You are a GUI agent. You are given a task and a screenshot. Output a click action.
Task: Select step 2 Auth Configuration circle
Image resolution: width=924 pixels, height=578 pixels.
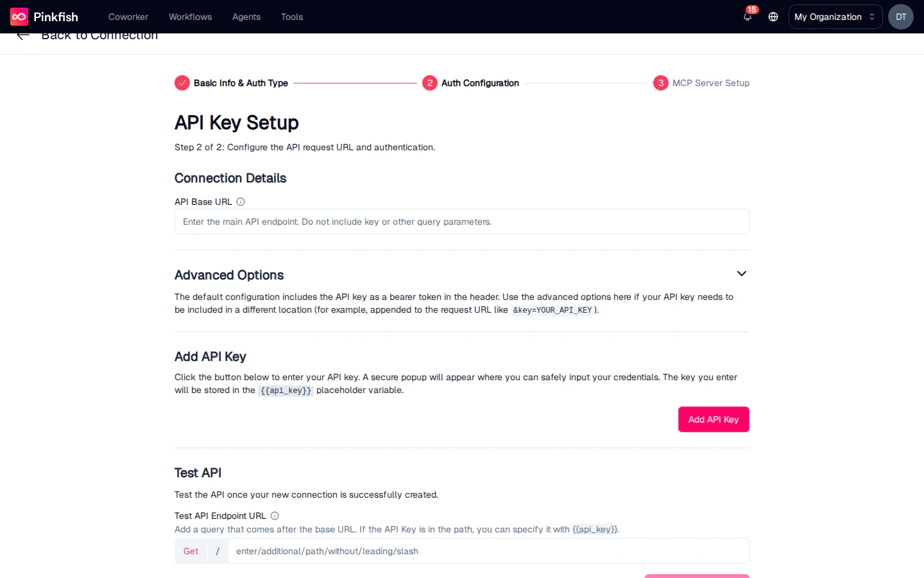coord(430,83)
